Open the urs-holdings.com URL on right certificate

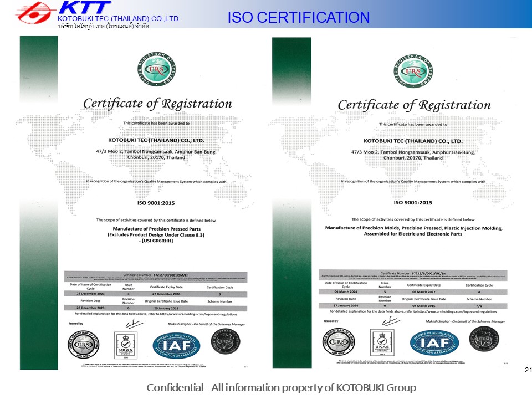[457, 311]
